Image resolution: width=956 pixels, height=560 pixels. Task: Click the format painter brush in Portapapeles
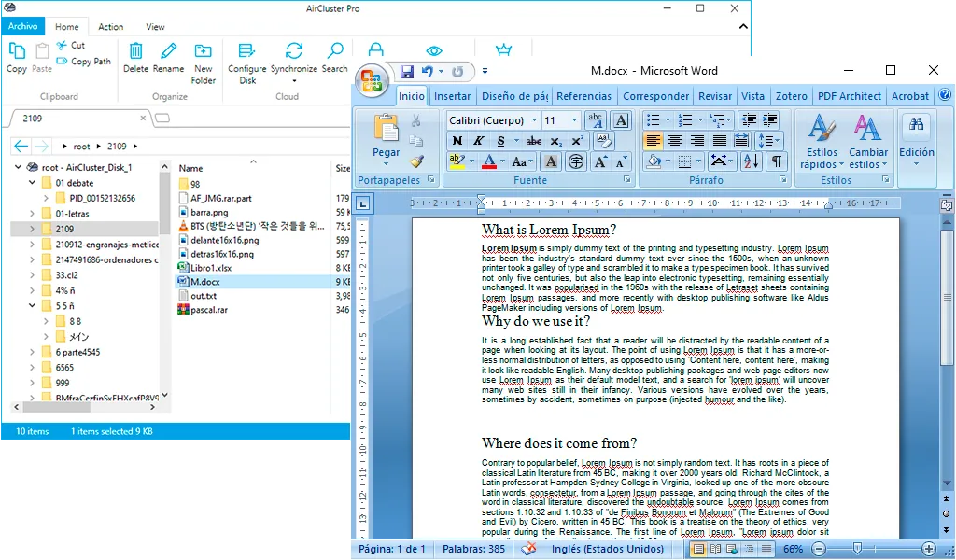point(416,161)
